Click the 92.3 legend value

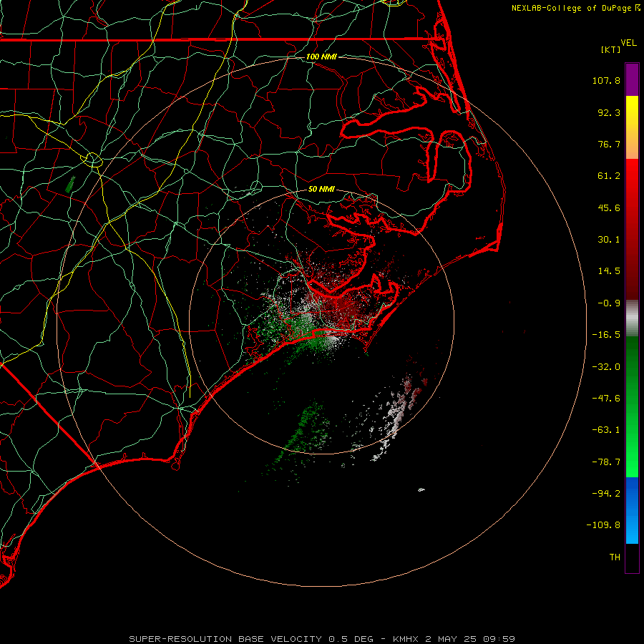click(609, 112)
